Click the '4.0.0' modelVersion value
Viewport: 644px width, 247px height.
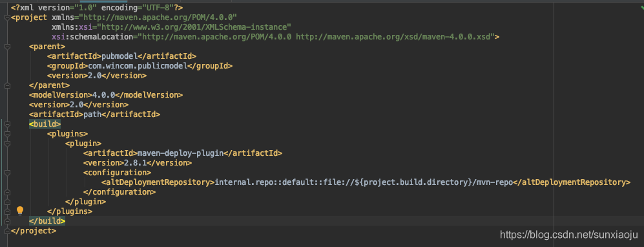103,95
